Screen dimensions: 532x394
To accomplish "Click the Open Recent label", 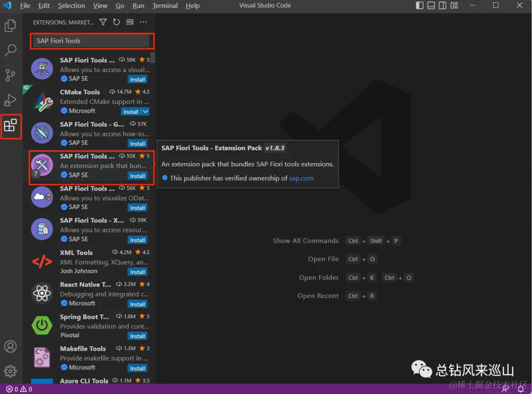I will pyautogui.click(x=318, y=295).
